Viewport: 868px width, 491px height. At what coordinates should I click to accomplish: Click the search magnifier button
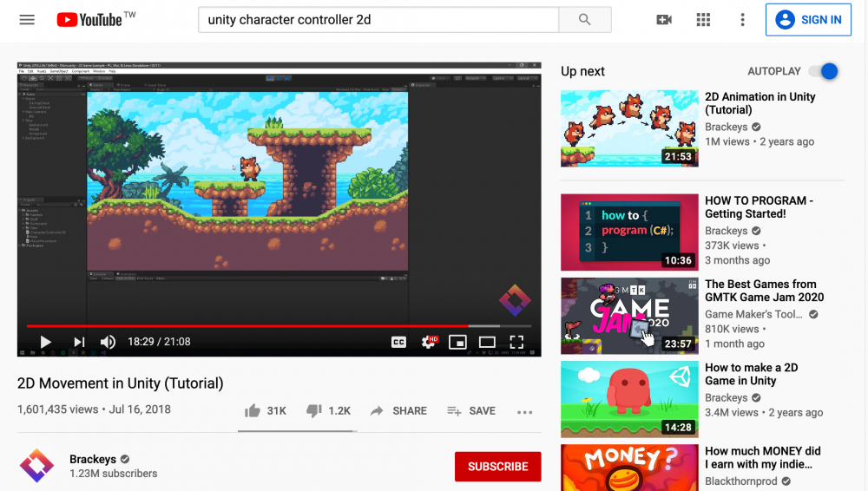point(584,20)
